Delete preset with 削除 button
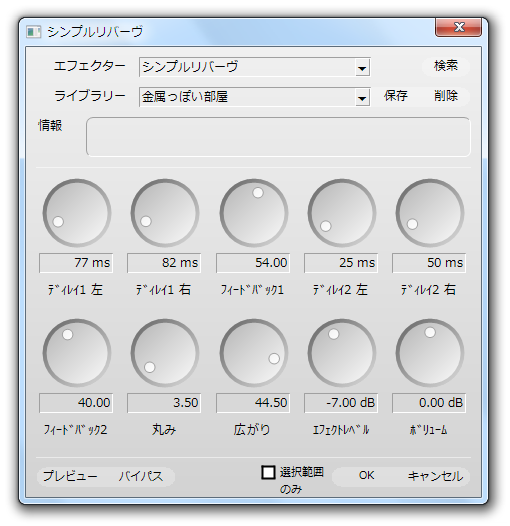Viewport: 510px width, 526px height. click(446, 96)
